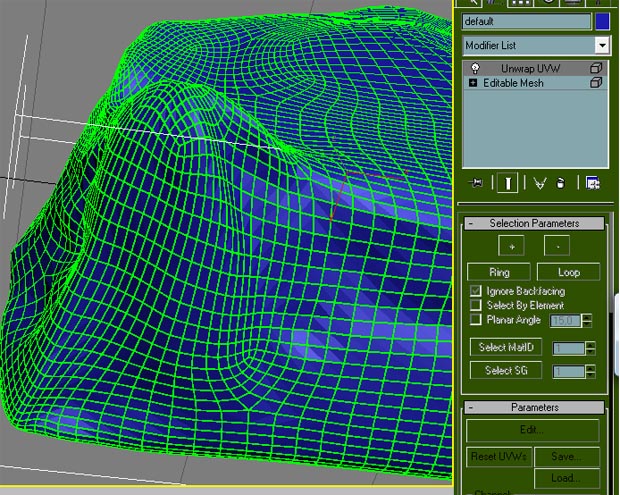The height and width of the screenshot is (495, 620).
Task: Click the Pin Stack icon
Action: click(x=475, y=183)
